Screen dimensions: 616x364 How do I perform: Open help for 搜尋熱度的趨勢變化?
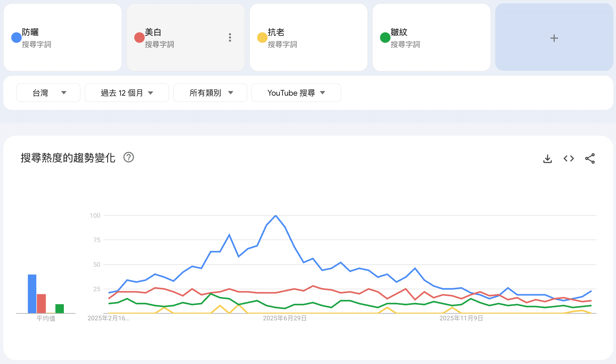tap(129, 158)
